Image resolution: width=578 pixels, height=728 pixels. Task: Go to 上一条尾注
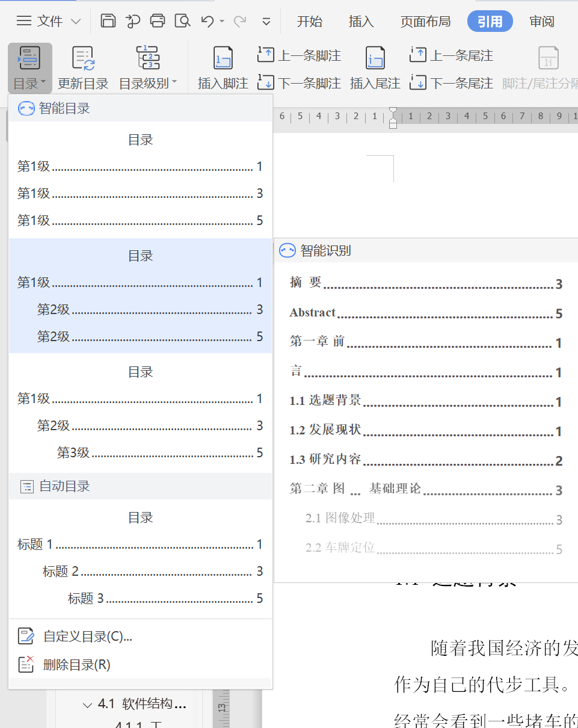[x=451, y=55]
